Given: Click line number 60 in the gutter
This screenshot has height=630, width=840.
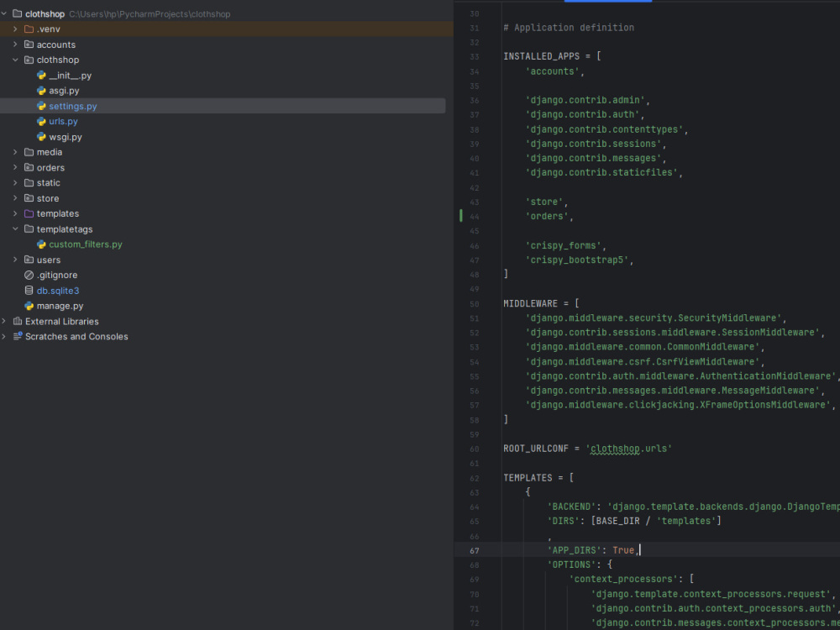Looking at the screenshot, I should click(474, 449).
